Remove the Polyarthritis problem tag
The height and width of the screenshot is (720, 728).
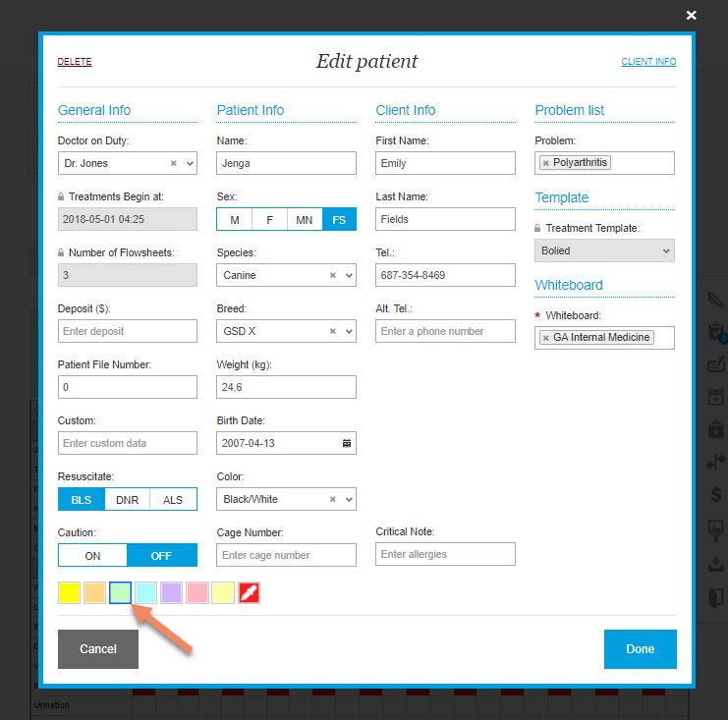[546, 163]
